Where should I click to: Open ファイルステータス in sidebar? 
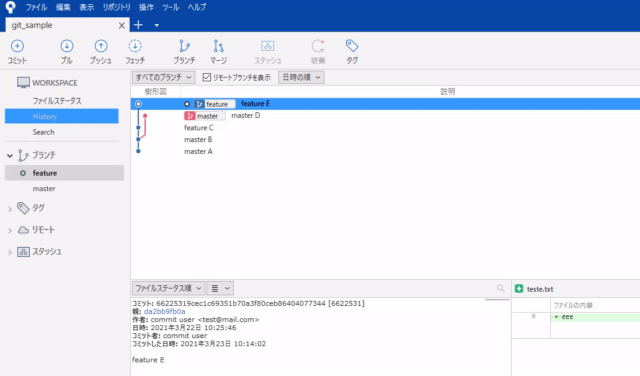coord(57,101)
